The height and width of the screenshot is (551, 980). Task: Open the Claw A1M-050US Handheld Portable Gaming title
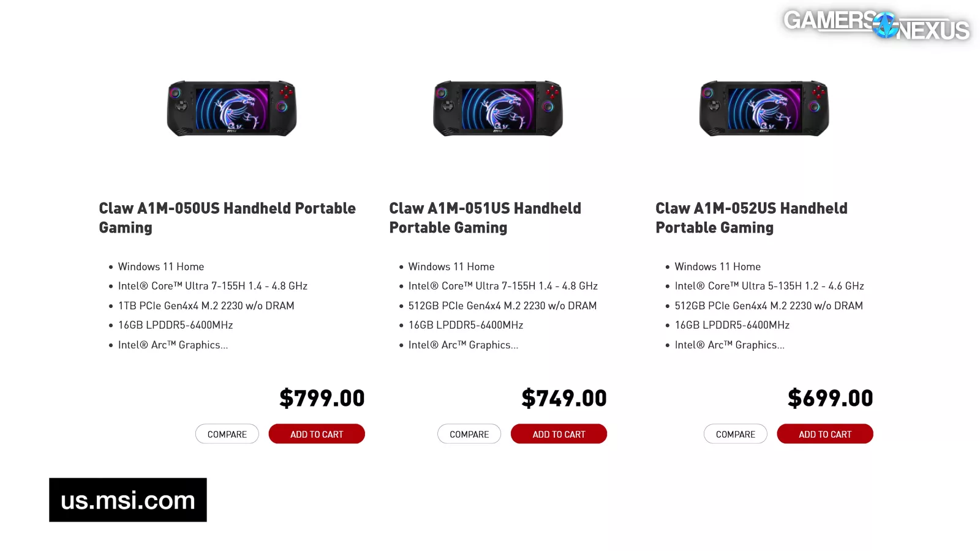coord(227,218)
